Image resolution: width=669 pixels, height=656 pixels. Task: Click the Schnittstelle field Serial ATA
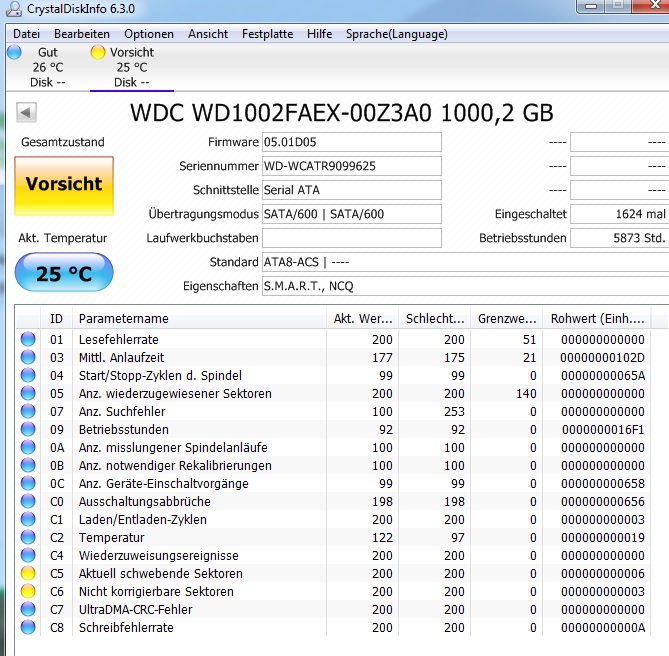(352, 190)
